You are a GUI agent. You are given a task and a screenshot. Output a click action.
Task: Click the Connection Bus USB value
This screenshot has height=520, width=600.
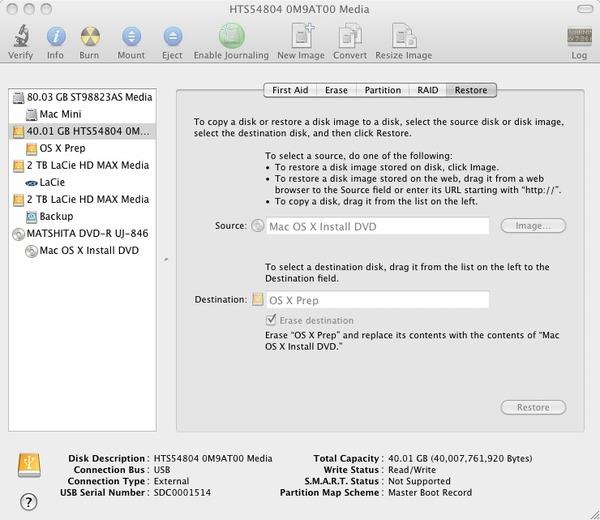click(162, 469)
